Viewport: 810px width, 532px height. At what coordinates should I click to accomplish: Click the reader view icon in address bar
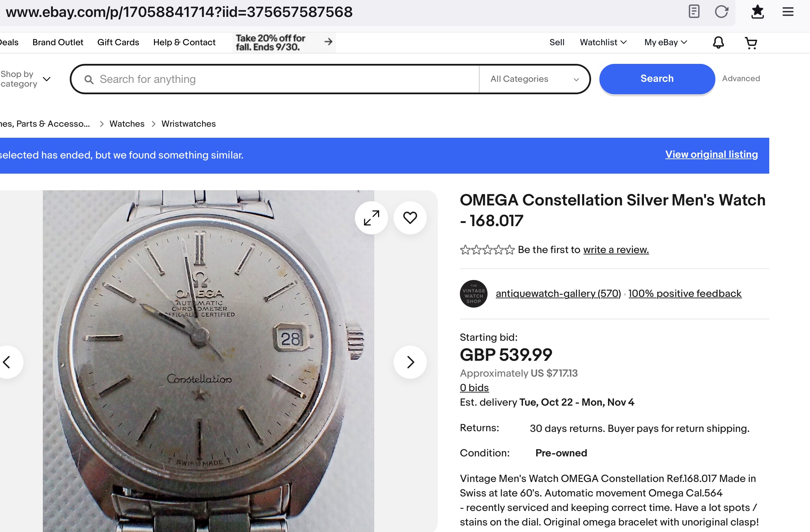(x=694, y=12)
